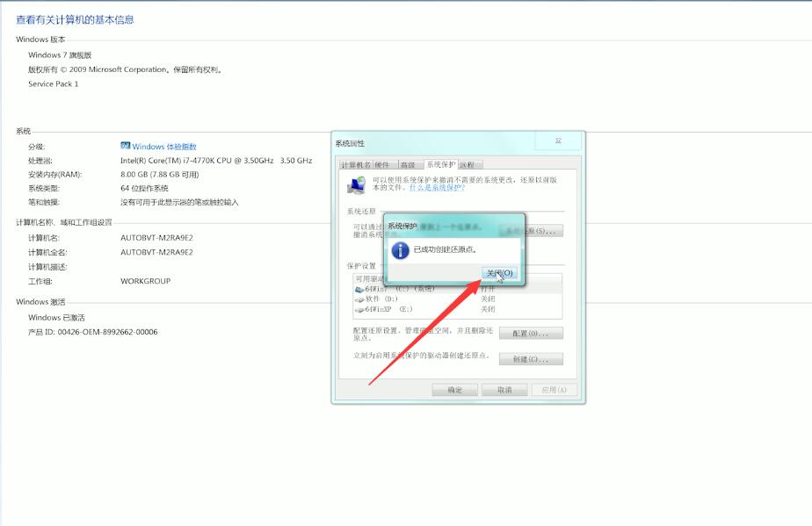This screenshot has height=526, width=812.
Task: Select the 系统保护 tab
Action: pyautogui.click(x=440, y=164)
